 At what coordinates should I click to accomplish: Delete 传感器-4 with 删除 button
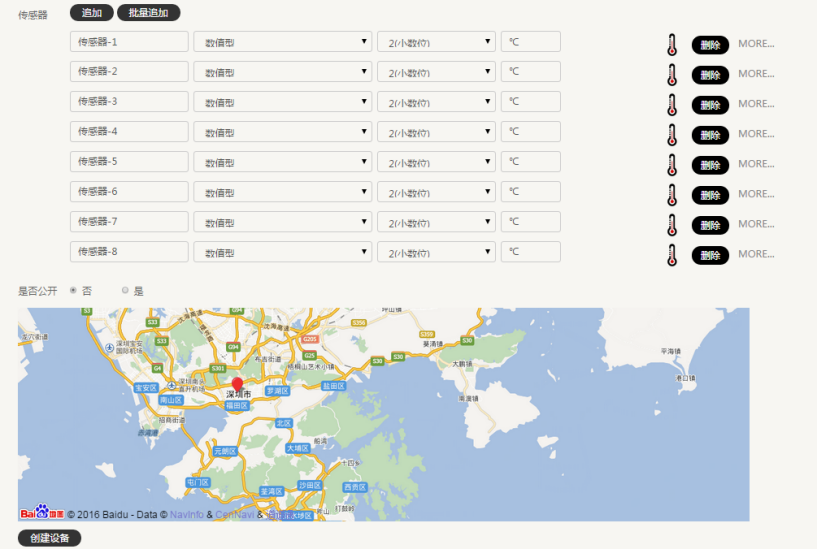point(710,134)
